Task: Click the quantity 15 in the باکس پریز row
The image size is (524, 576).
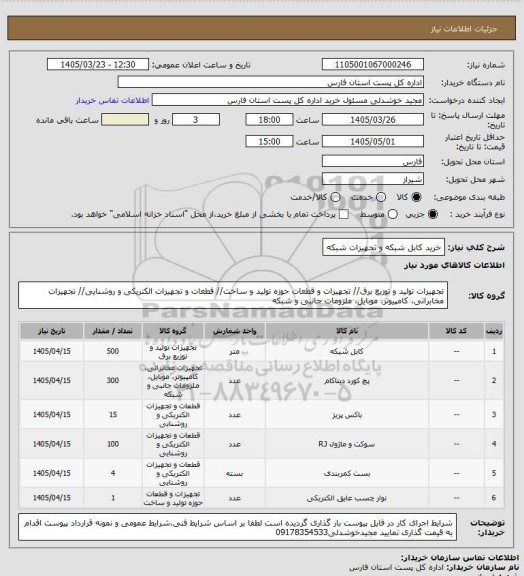Action: tap(113, 414)
